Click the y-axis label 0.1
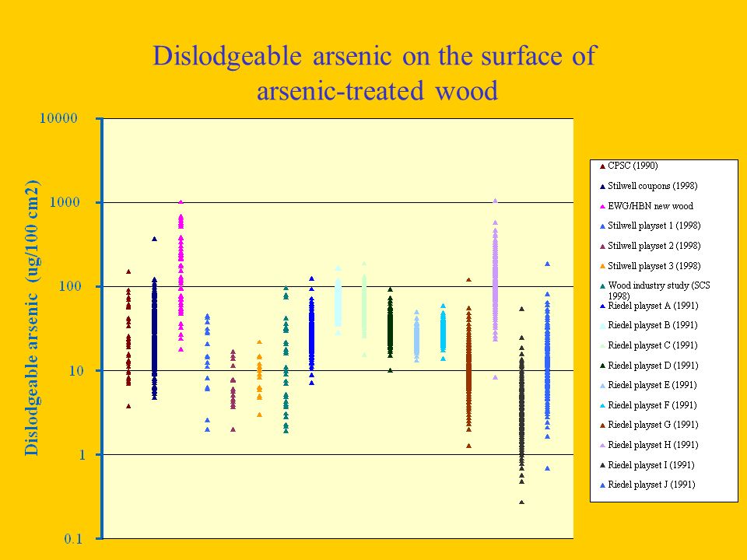Screen dimensions: 747x560 (73, 538)
